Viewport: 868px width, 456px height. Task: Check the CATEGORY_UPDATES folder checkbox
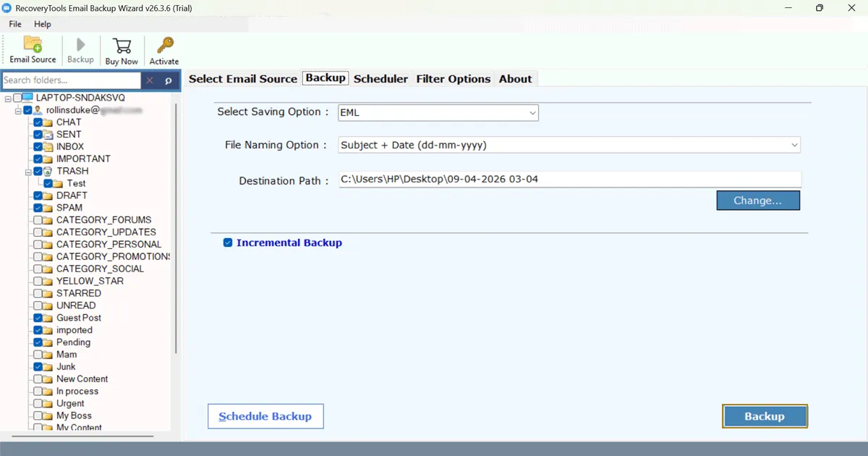[38, 232]
